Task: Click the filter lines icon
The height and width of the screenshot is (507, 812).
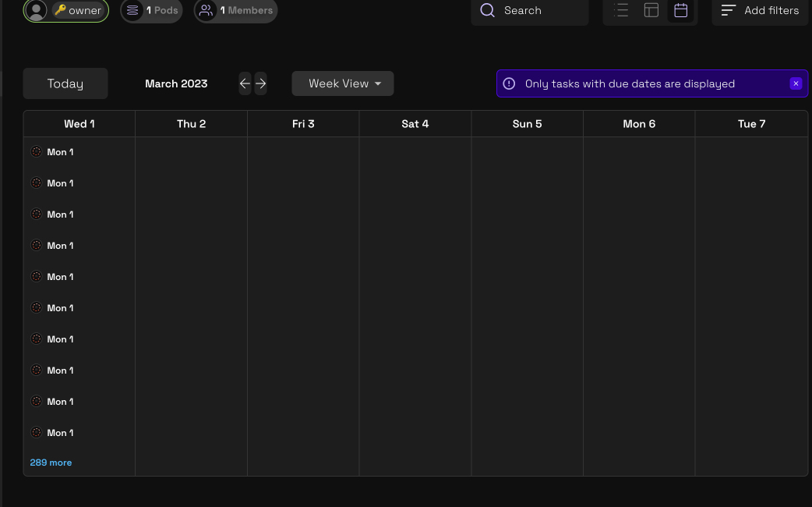Action: pyautogui.click(x=729, y=10)
